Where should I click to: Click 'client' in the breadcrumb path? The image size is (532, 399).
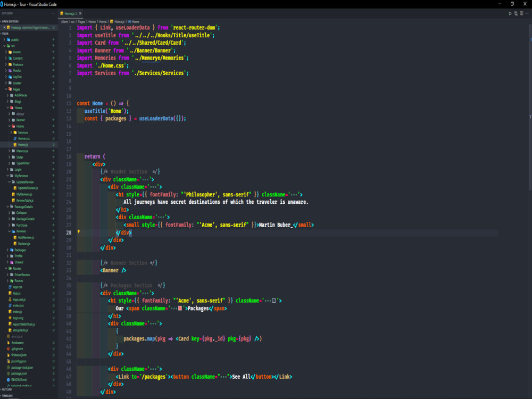(x=64, y=22)
